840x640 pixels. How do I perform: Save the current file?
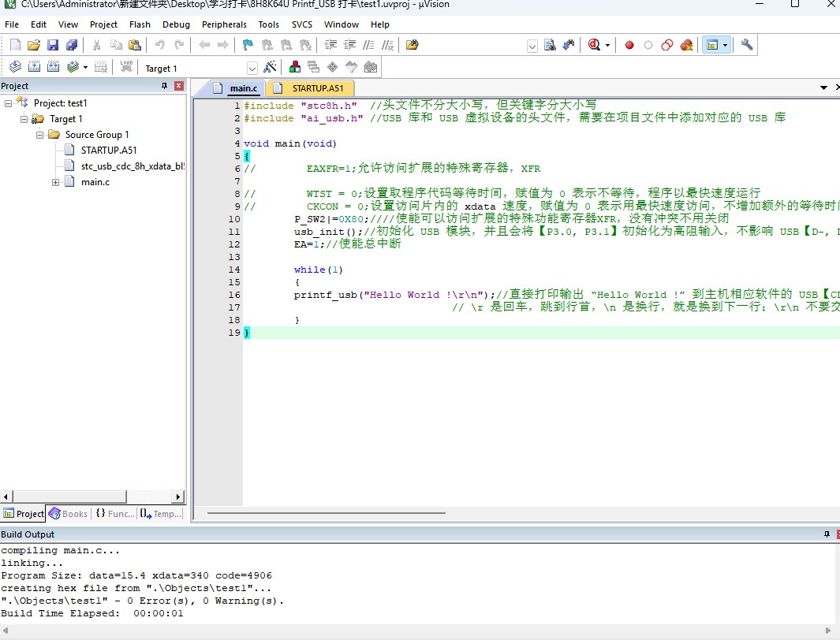(x=53, y=45)
